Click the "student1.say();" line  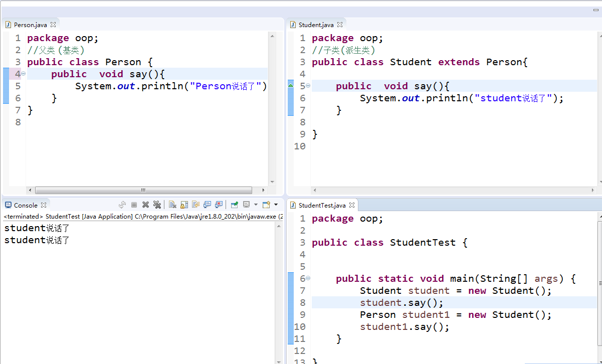point(405,326)
